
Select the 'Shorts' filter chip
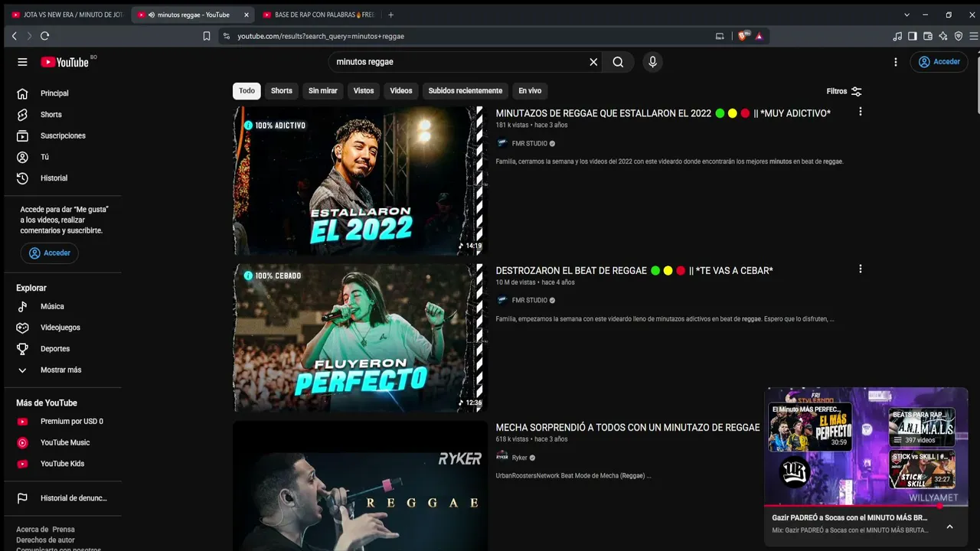tap(282, 91)
